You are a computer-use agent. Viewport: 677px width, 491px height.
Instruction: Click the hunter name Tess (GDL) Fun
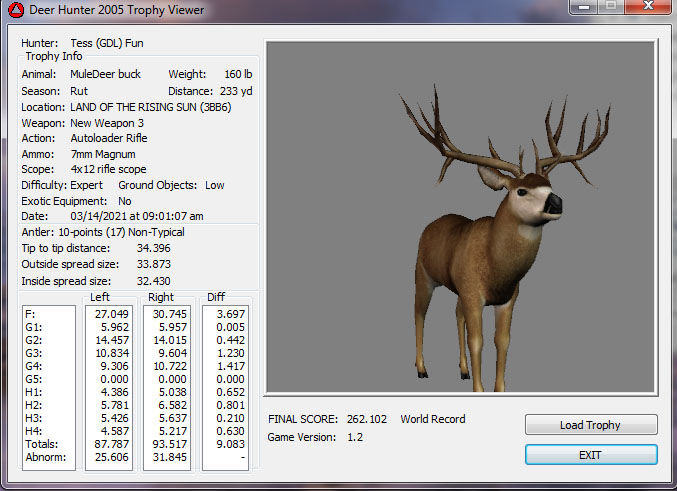tap(107, 44)
